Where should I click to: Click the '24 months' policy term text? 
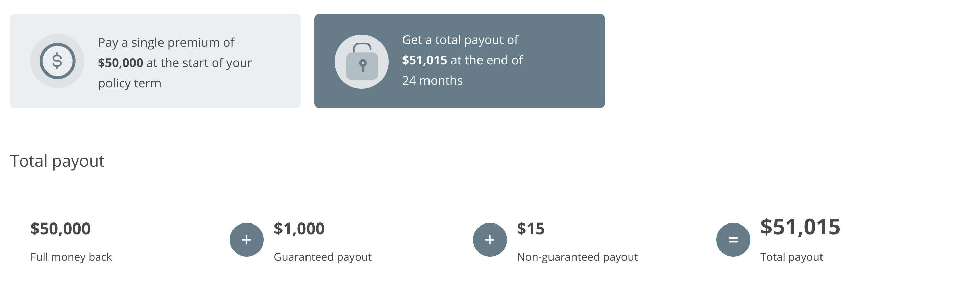coord(432,80)
